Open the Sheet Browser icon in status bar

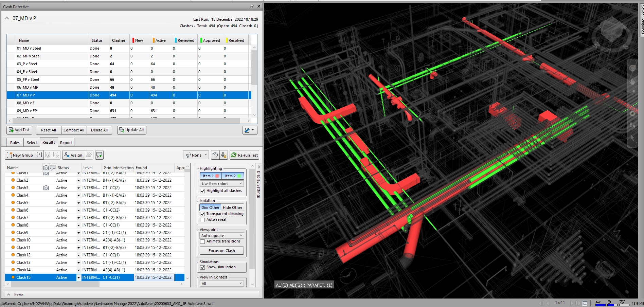click(x=585, y=303)
